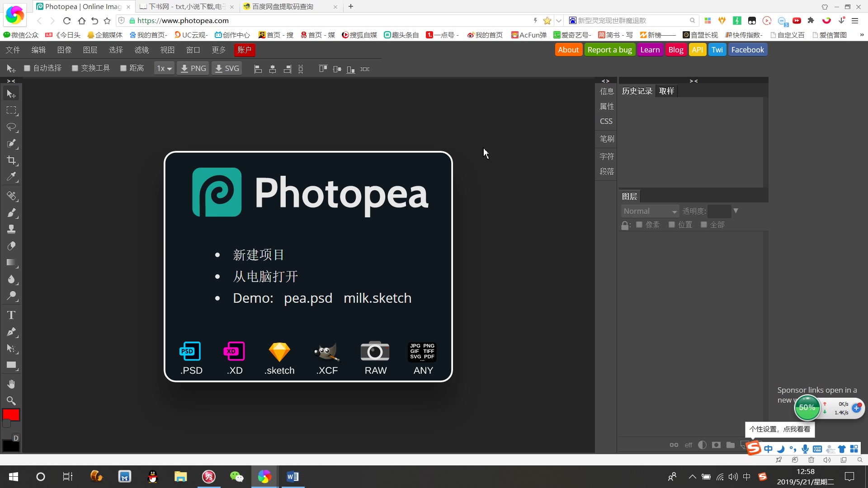Click the link layers icon
The height and width of the screenshot is (488, 868).
click(674, 445)
